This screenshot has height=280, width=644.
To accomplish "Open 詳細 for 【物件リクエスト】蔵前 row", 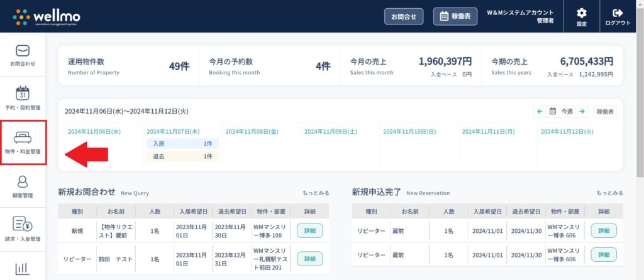I will point(309,230).
